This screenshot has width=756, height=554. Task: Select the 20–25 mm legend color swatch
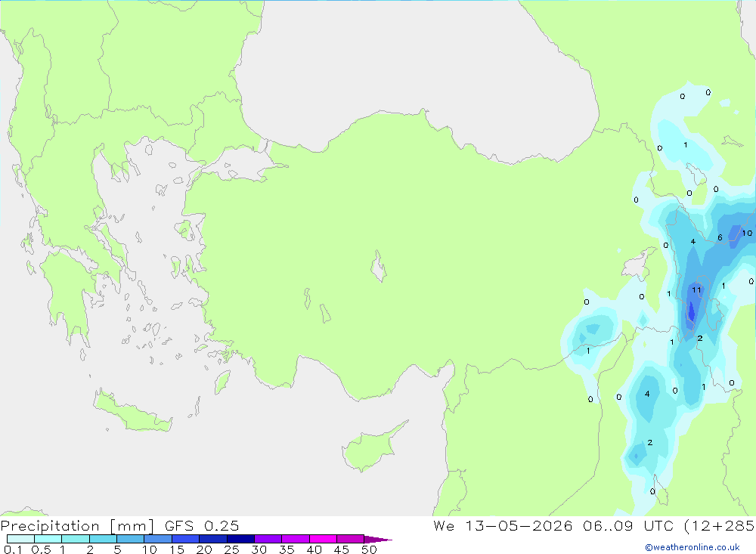(x=213, y=539)
